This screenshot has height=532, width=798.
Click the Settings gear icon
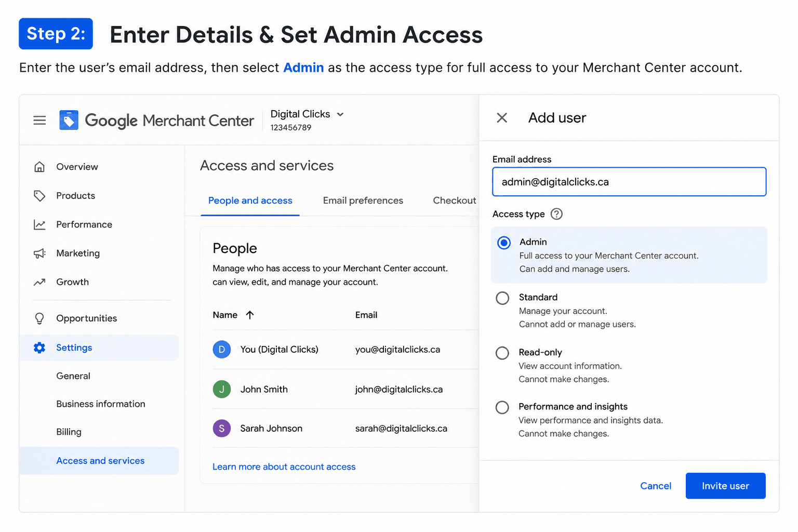coord(39,348)
